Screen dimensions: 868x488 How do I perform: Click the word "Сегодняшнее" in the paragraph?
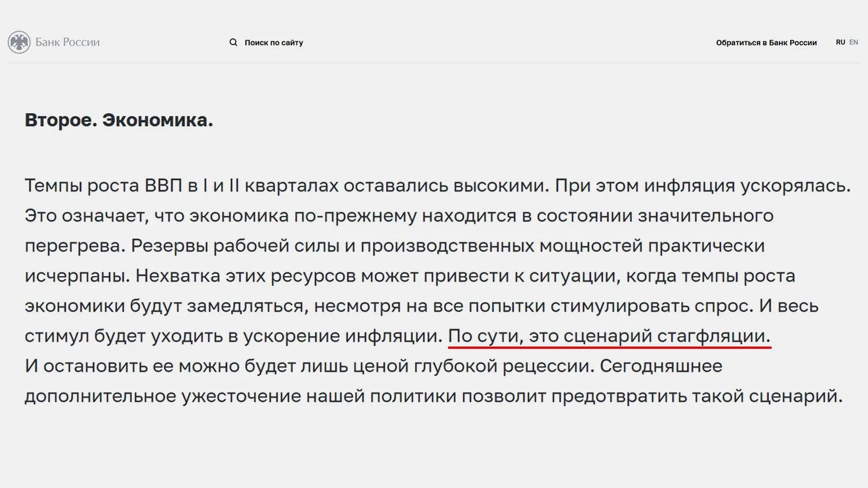click(x=661, y=366)
